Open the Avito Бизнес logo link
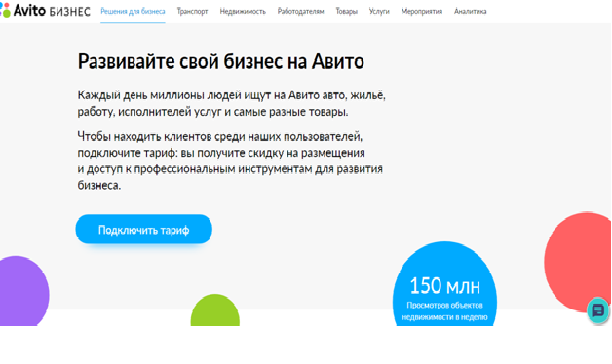The image size is (612, 364). point(45,11)
